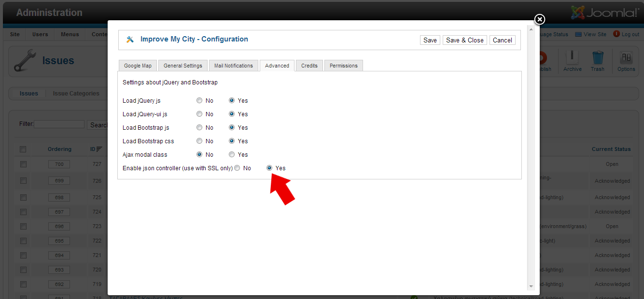Click the ID value 721

(x=97, y=255)
